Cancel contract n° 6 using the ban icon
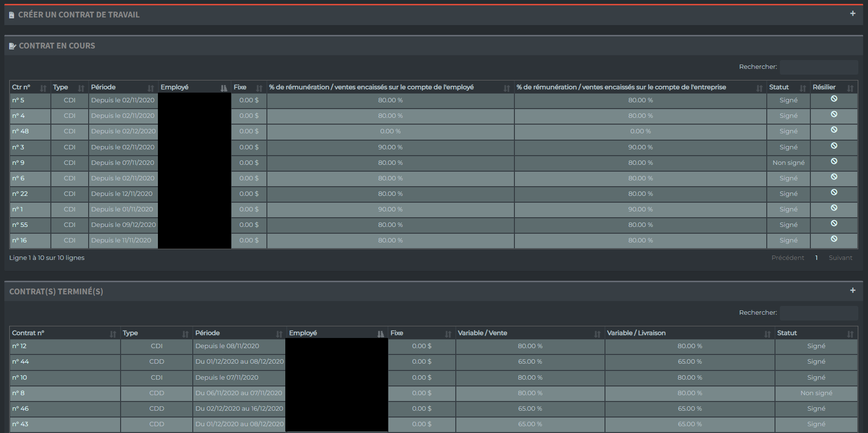The width and height of the screenshot is (868, 433). coord(834,176)
